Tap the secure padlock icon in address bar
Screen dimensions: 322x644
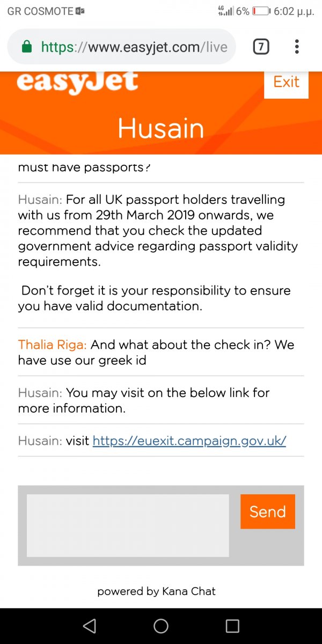27,47
